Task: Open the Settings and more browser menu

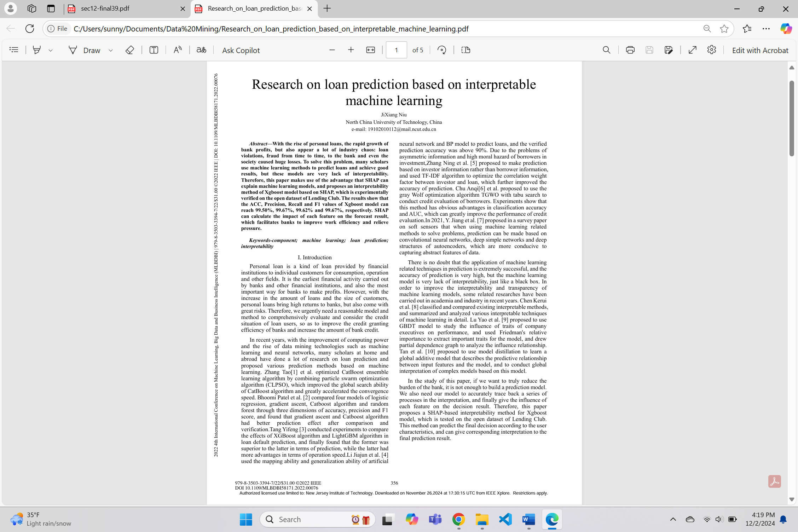Action: coord(766,29)
